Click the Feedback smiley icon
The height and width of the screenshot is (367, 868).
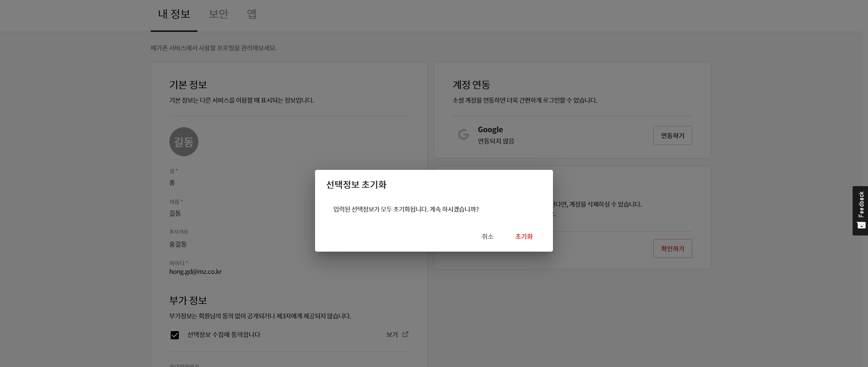pyautogui.click(x=861, y=225)
